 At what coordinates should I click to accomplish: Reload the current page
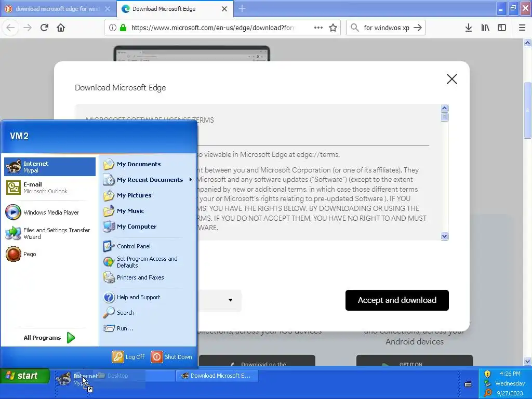[x=45, y=28]
